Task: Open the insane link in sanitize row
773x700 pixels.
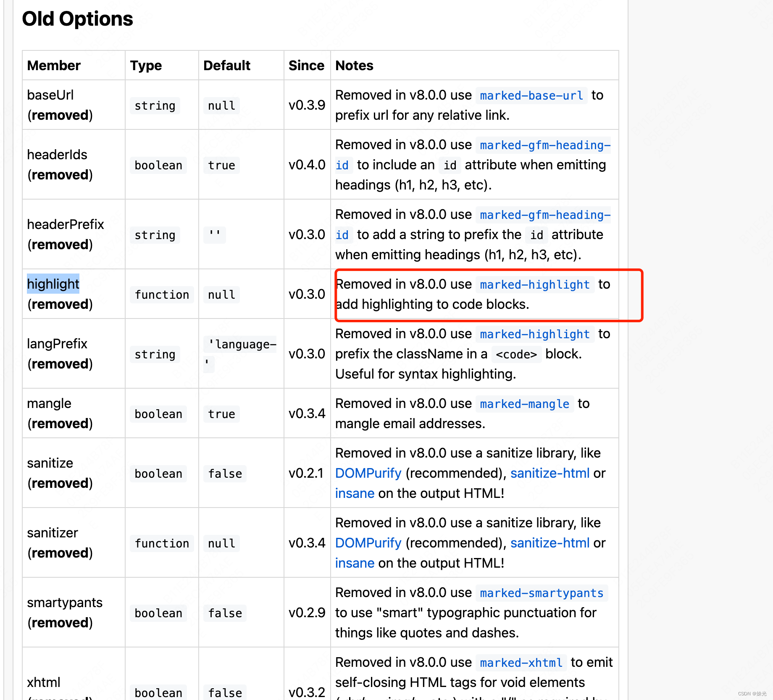Action: [x=355, y=493]
